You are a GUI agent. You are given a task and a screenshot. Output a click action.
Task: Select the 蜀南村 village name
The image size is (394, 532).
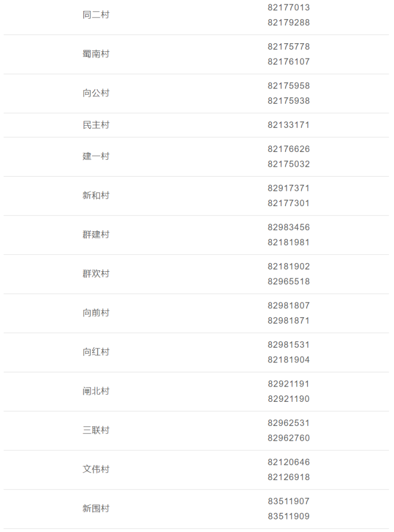96,54
